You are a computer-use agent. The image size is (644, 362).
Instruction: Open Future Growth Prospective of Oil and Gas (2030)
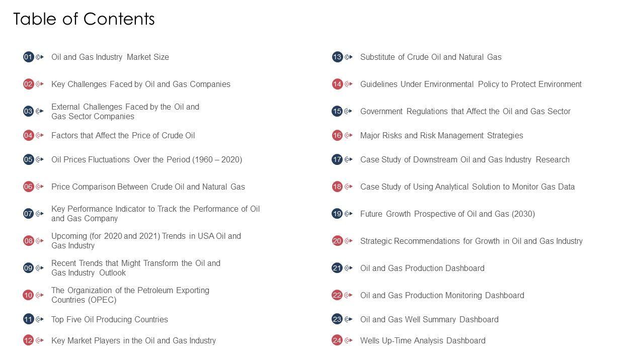point(447,214)
